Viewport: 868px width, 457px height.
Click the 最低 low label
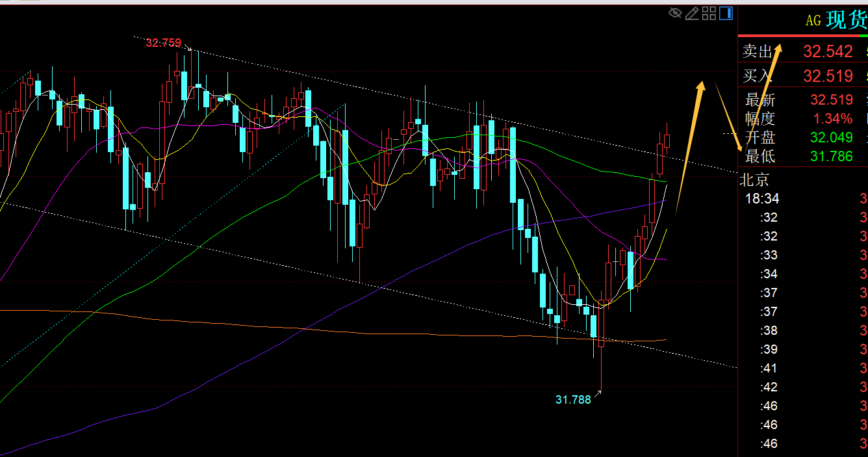760,156
